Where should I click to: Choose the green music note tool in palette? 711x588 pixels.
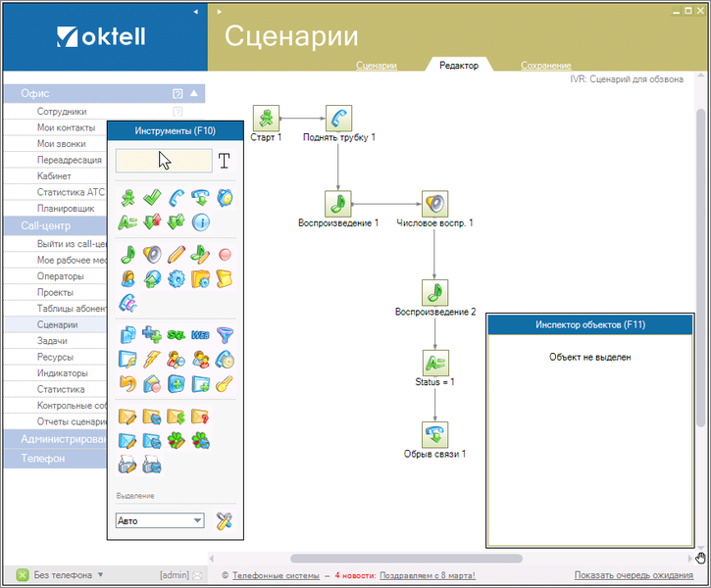[128, 255]
